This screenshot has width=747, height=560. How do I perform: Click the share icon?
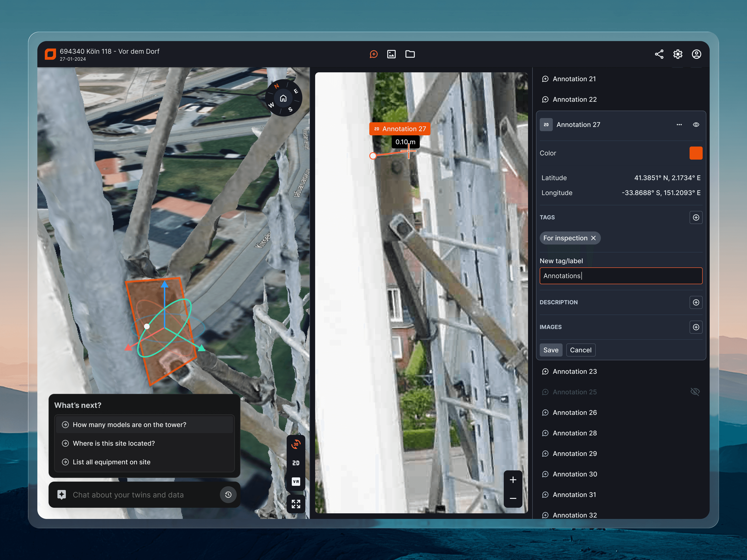tap(659, 54)
